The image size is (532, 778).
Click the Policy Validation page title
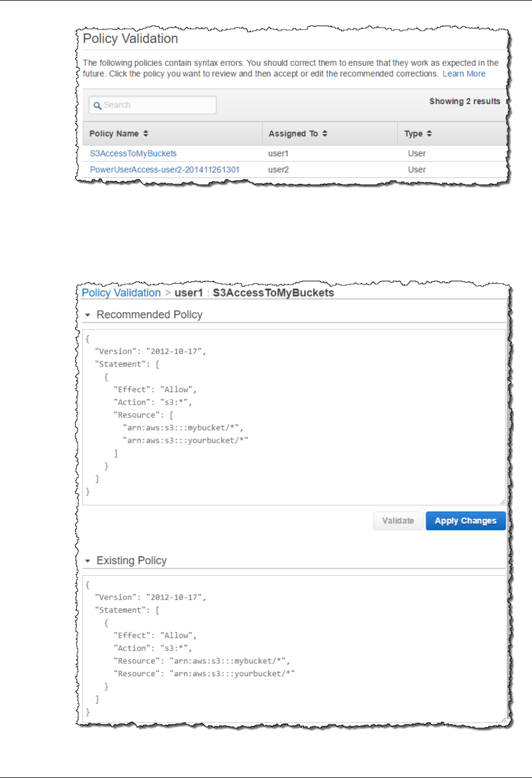[131, 39]
